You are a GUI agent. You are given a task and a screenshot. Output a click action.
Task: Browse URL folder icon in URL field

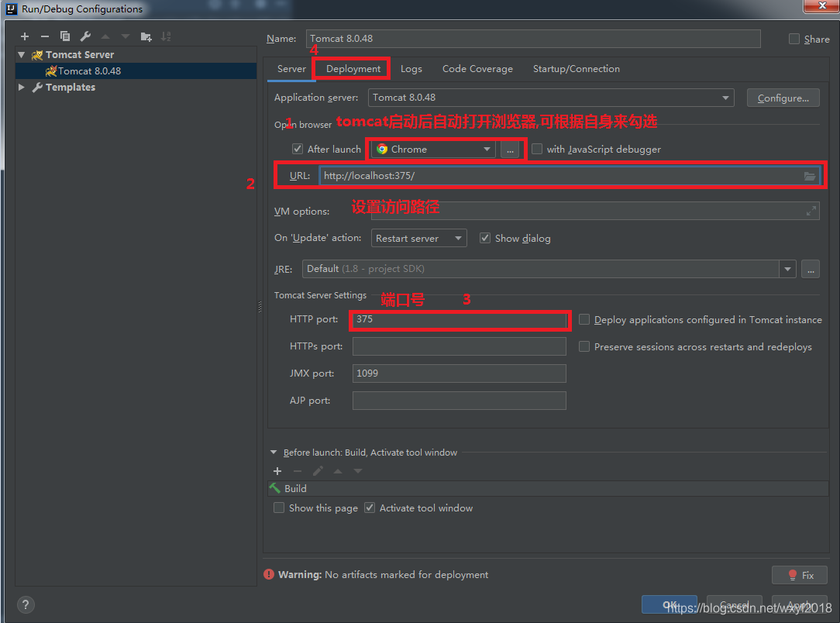(810, 176)
